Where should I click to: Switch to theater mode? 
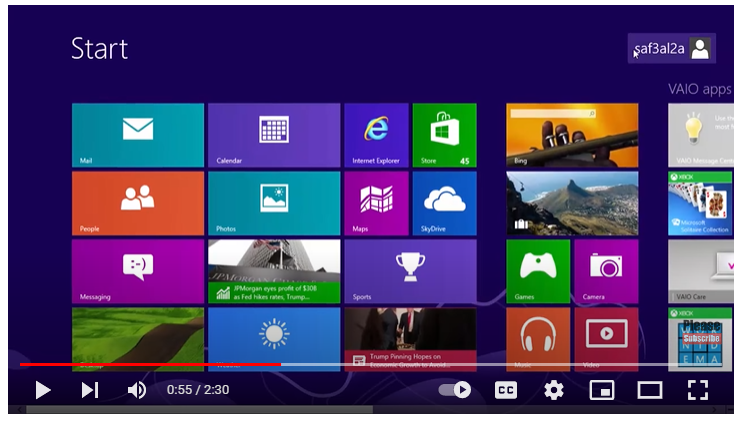pos(649,390)
